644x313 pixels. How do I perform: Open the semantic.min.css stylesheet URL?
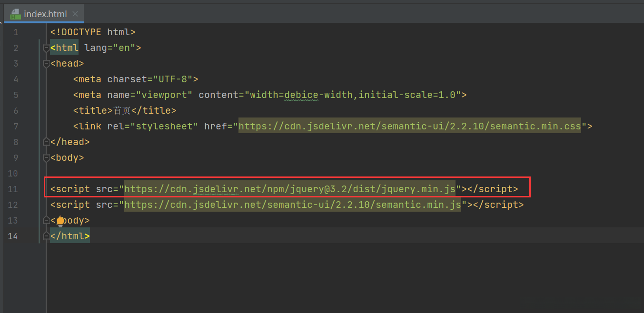point(410,127)
